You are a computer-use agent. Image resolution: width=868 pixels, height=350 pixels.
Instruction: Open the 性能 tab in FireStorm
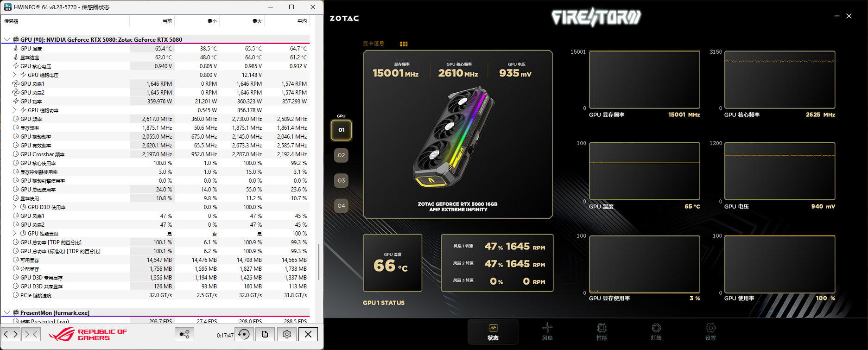tap(602, 332)
